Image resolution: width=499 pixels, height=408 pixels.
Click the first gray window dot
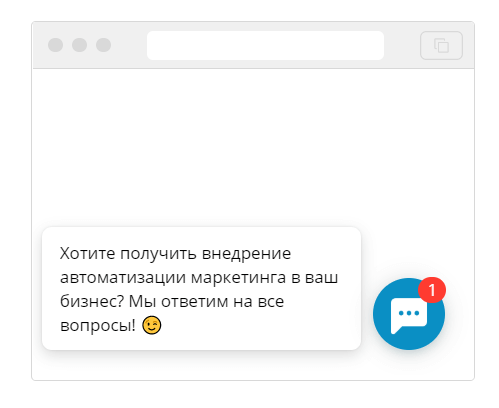point(56,45)
